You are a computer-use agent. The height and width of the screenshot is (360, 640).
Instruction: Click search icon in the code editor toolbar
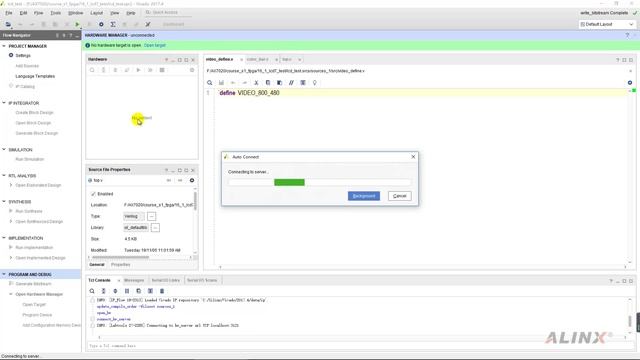[209, 83]
